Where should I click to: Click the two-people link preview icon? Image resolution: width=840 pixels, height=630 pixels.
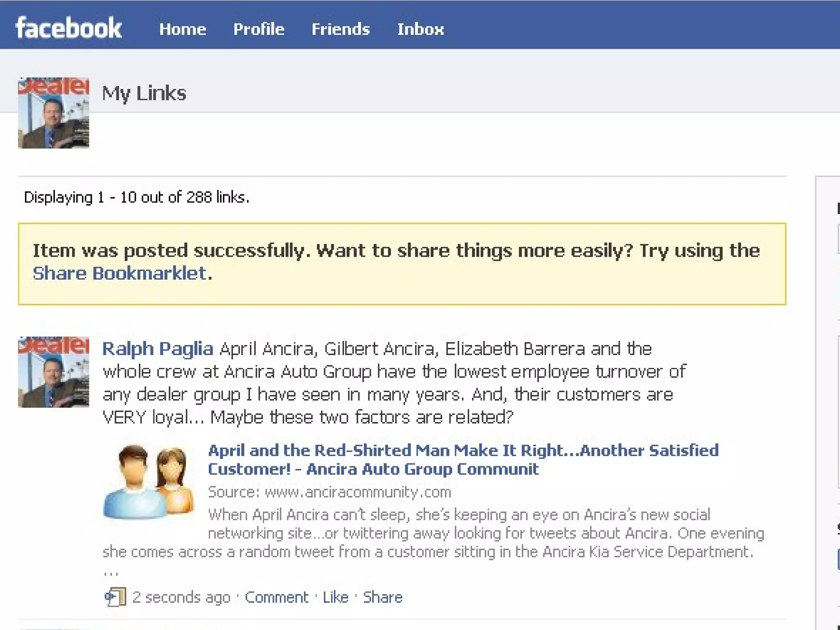[x=148, y=482]
